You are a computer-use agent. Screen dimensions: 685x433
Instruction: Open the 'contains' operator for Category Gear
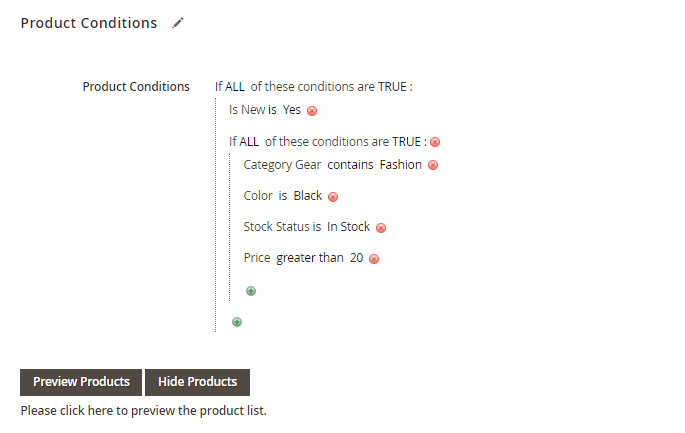[350, 165]
